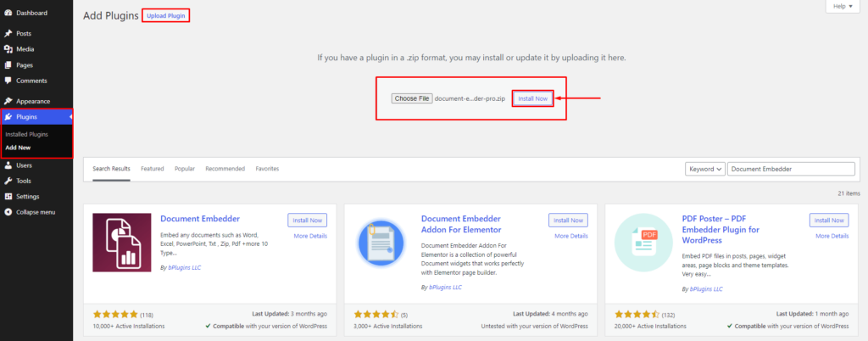Click the Pages icon in sidebar

pyautogui.click(x=8, y=64)
